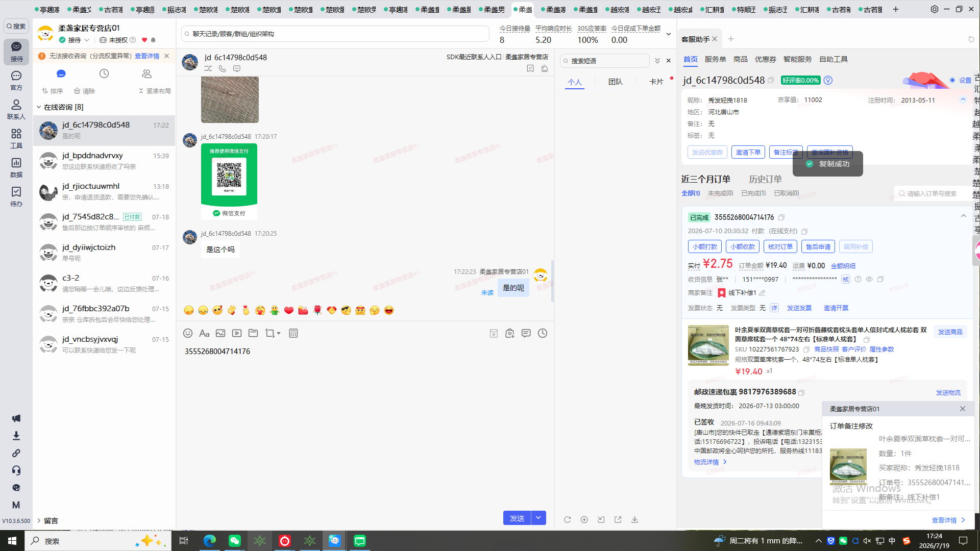Screen dimensions: 980x551
Task: Expand the 留言 section
Action: [x=39, y=520]
